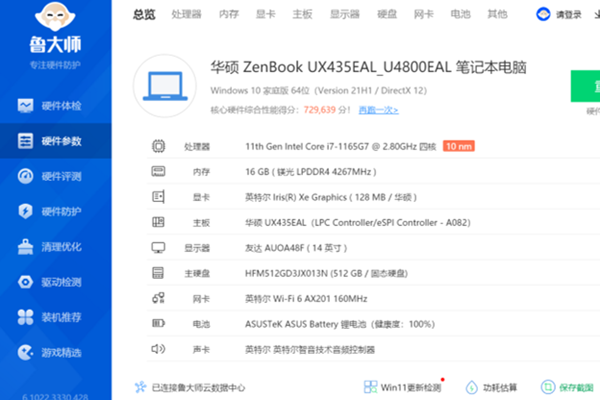This screenshot has height=400, width=600.
Task: Click 已连接鲁大师云数据中心 status
Action: tap(198, 388)
